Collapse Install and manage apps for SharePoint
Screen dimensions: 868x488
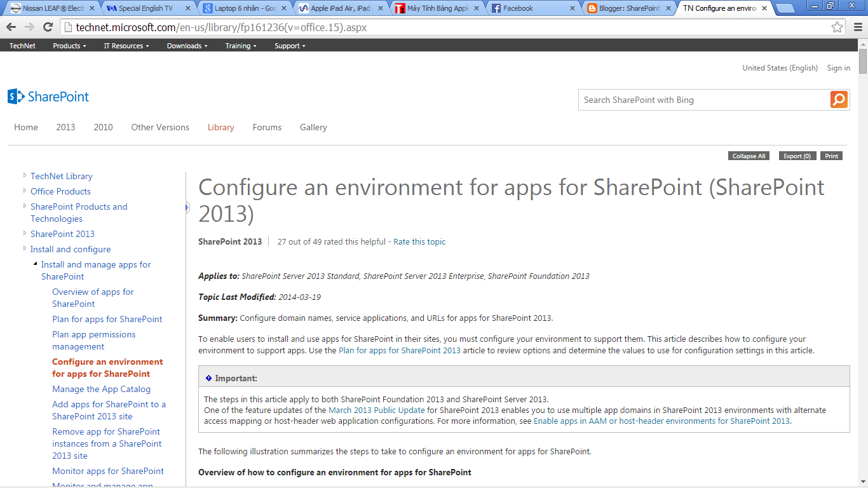click(x=36, y=264)
